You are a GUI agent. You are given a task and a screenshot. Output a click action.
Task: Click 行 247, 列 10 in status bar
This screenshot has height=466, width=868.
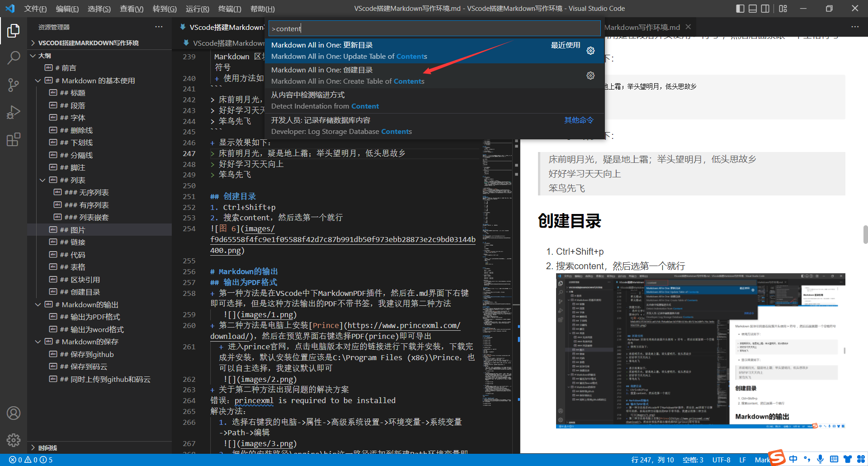pos(652,460)
